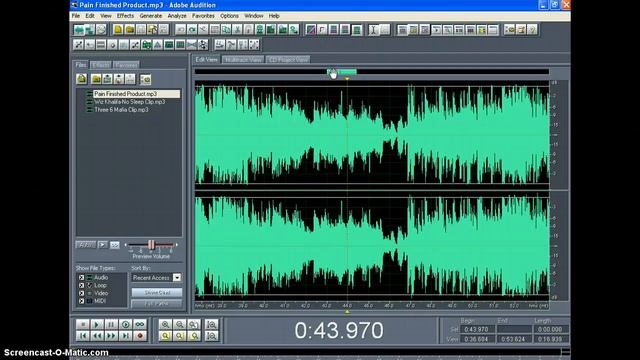640x360 pixels.
Task: Switch to the Multitrack View tab
Action: click(x=243, y=60)
